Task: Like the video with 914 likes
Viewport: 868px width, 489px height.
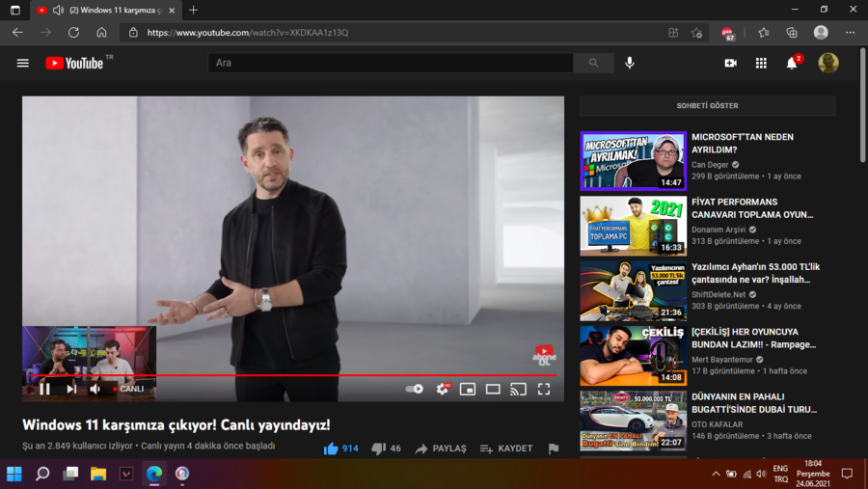Action: pos(340,448)
